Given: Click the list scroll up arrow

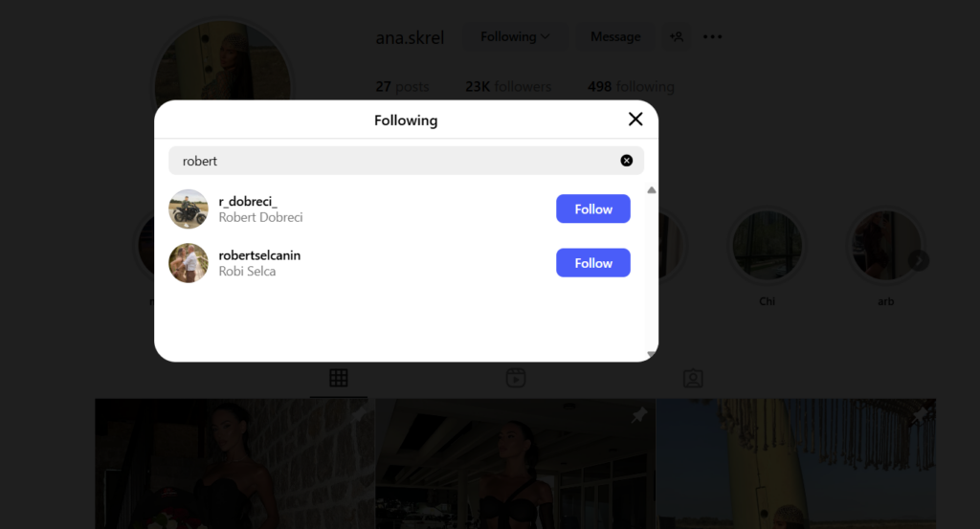Looking at the screenshot, I should coord(651,189).
